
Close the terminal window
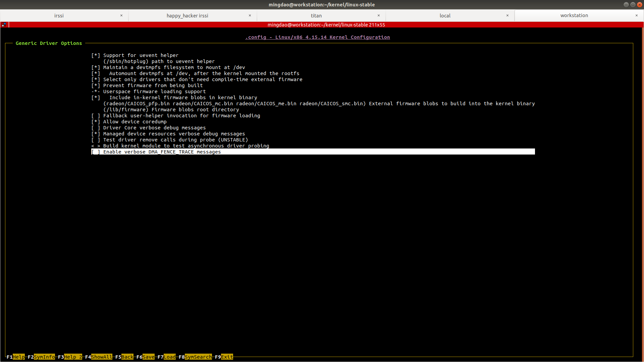639,5
